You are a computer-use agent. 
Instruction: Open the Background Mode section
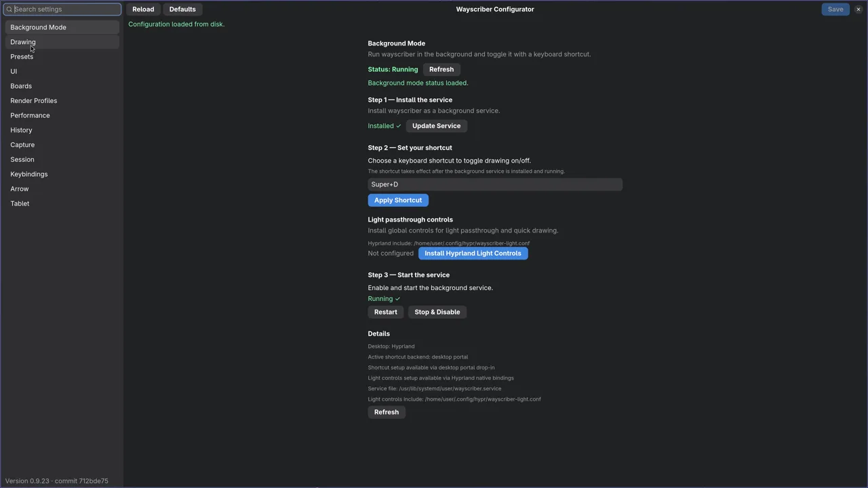pyautogui.click(x=62, y=27)
